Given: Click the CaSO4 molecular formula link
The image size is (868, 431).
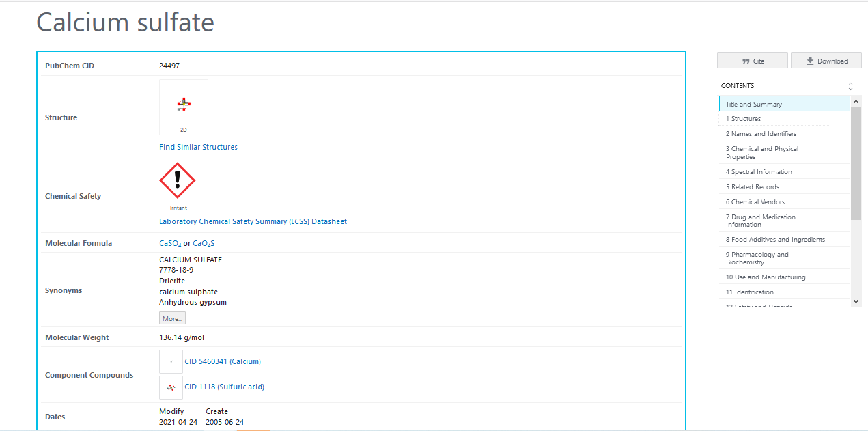Looking at the screenshot, I should (170, 244).
